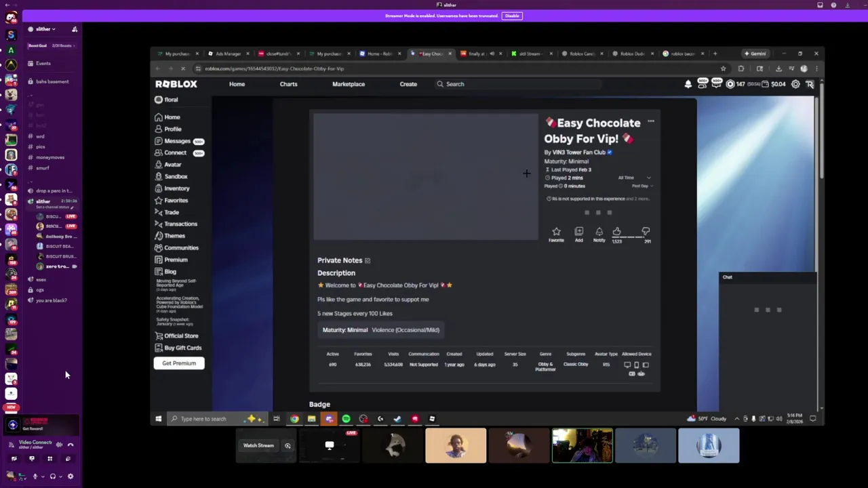Screen dimensions: 868x488
Task: Click the Notify bell icon on game page
Action: tap(599, 231)
